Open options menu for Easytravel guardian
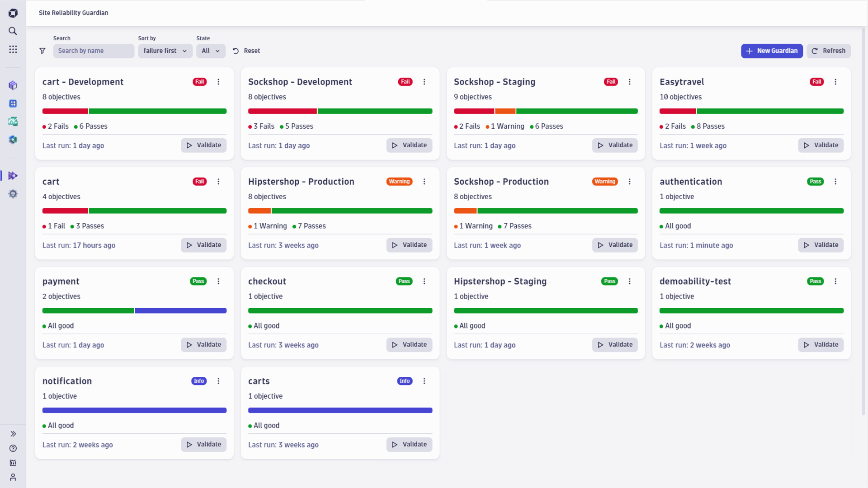Image resolution: width=868 pixels, height=488 pixels. click(835, 82)
